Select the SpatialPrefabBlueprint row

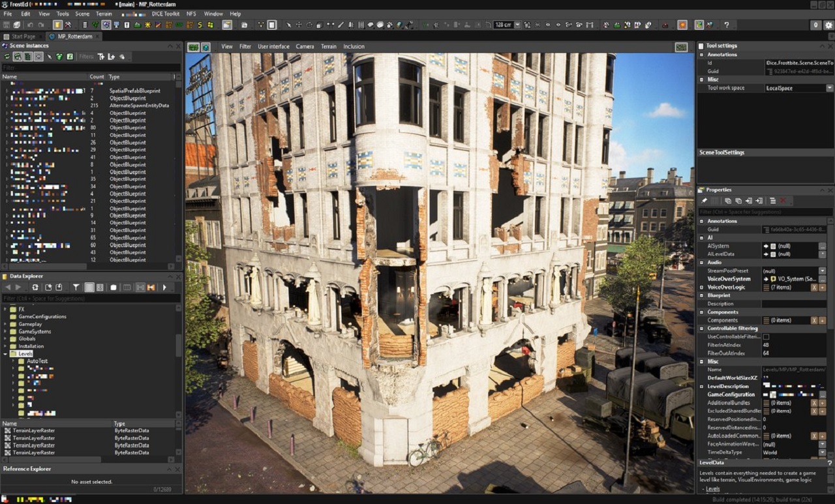pyautogui.click(x=135, y=91)
